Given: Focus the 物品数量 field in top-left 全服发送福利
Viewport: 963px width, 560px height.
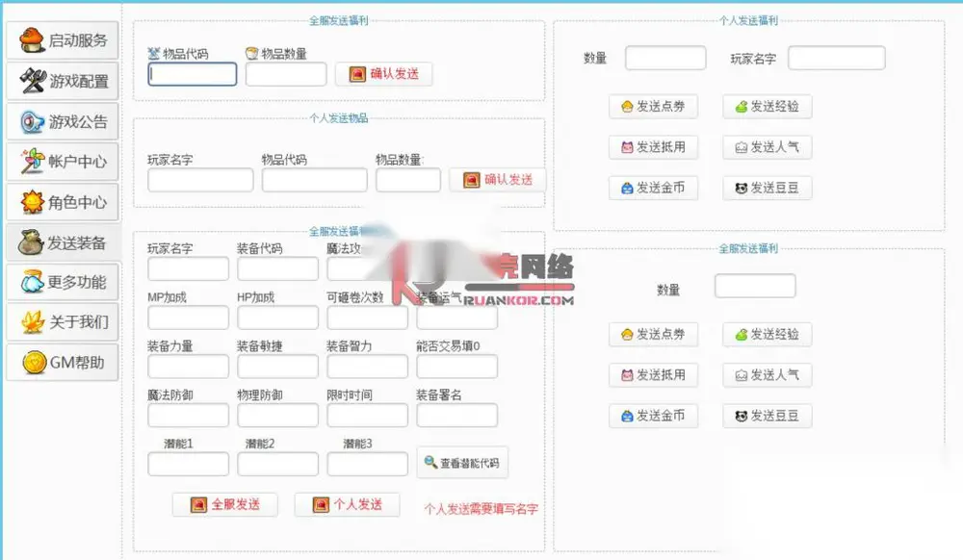Looking at the screenshot, I should coord(286,74).
